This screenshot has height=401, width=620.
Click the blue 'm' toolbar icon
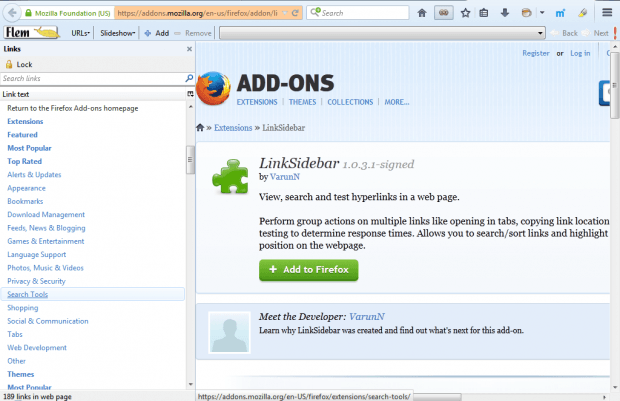point(560,13)
